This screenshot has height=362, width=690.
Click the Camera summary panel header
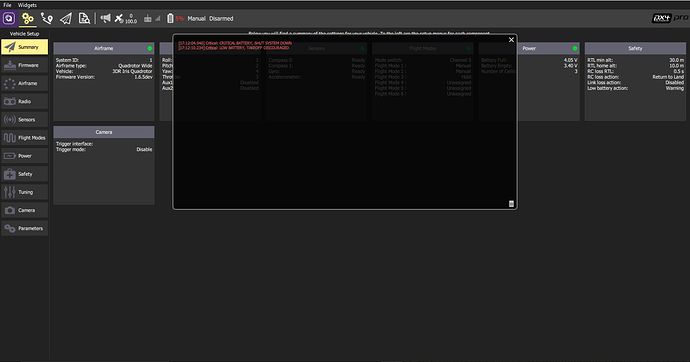point(104,132)
